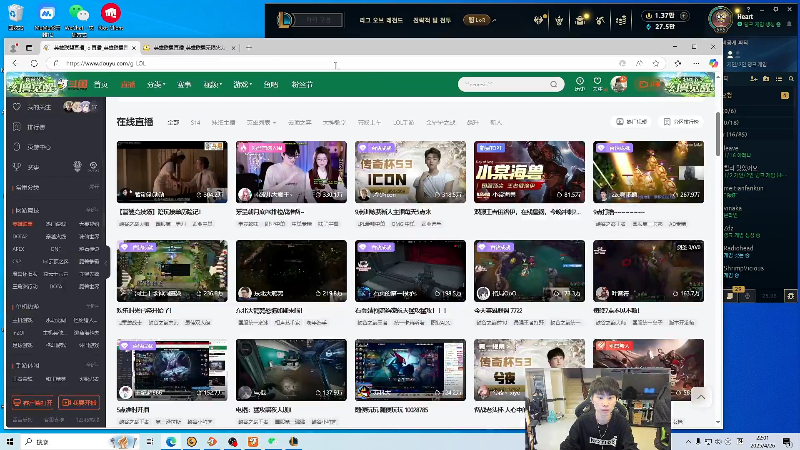
Task: Open the 小棠海兽 stream thumbnail
Action: (x=529, y=172)
